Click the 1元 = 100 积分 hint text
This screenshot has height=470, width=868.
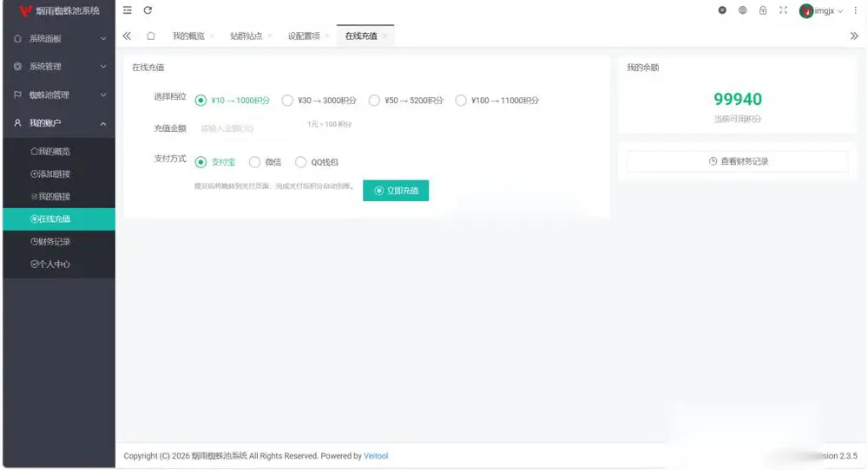[x=329, y=124]
